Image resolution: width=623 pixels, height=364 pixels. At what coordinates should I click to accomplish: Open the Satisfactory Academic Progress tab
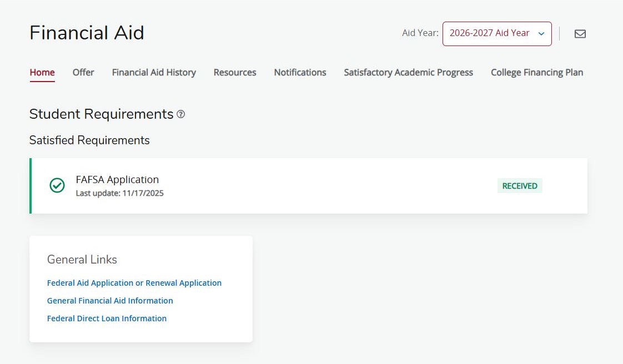coord(409,73)
